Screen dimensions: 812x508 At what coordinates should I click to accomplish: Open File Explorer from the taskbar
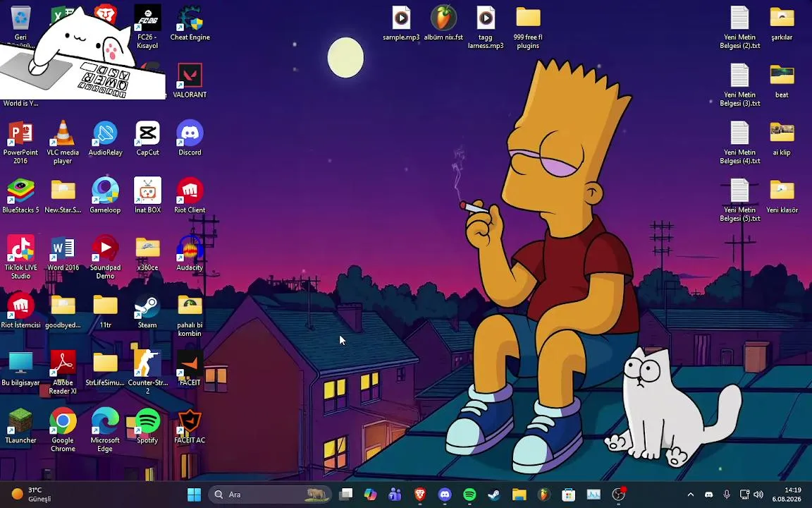pyautogui.click(x=519, y=495)
